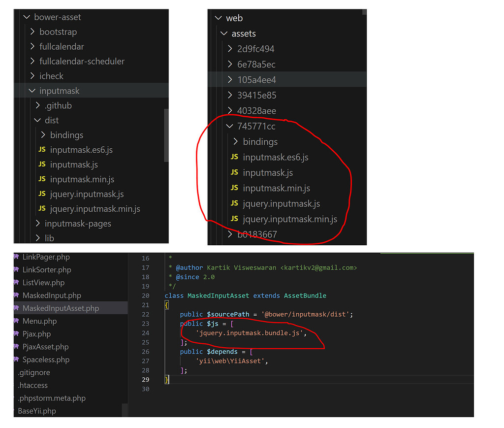Open the bootstrap folder
Viewport: 504px width, 428px height.
click(x=58, y=32)
